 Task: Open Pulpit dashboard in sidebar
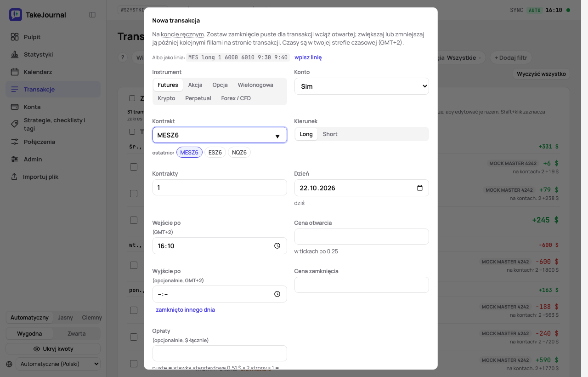pos(53,37)
